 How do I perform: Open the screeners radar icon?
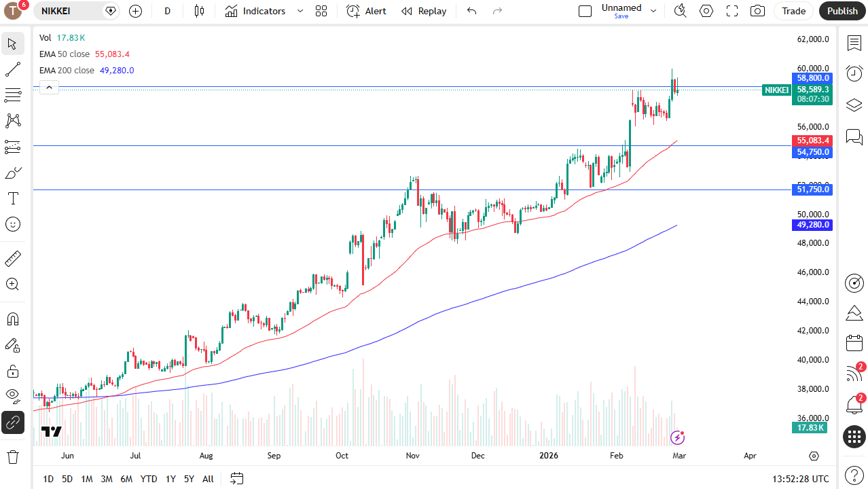pyautogui.click(x=854, y=283)
